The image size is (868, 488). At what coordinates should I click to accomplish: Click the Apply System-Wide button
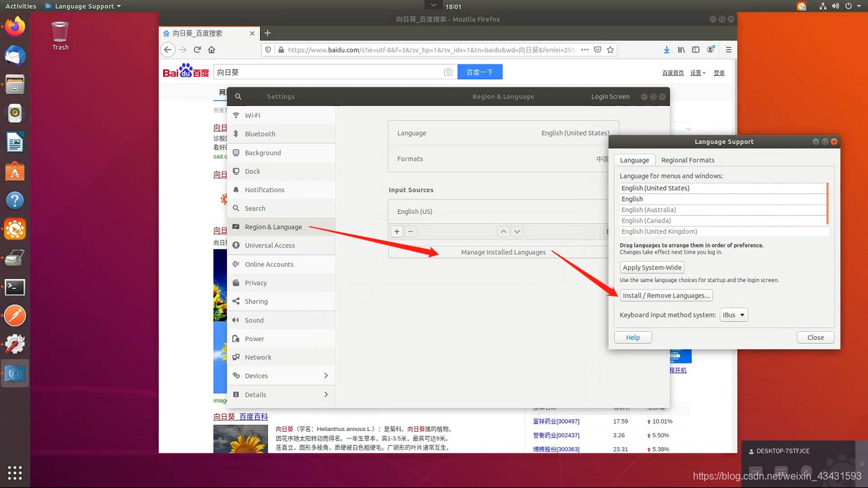coord(652,268)
